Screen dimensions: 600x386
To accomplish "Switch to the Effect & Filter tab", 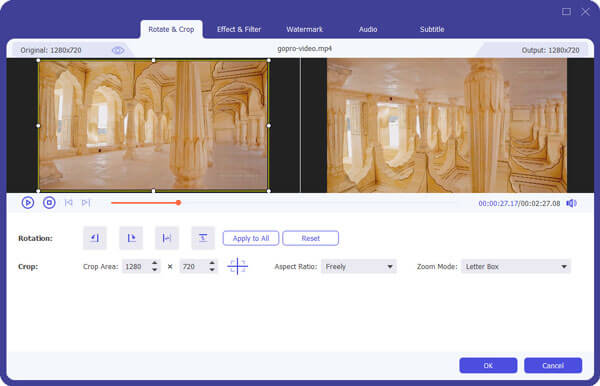I will click(x=239, y=29).
